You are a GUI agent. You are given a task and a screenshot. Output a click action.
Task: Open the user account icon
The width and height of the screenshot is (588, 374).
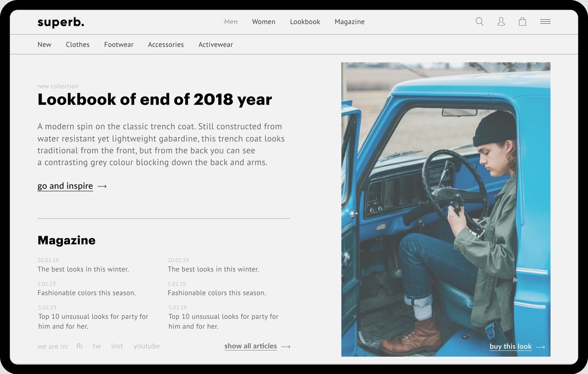[501, 22]
